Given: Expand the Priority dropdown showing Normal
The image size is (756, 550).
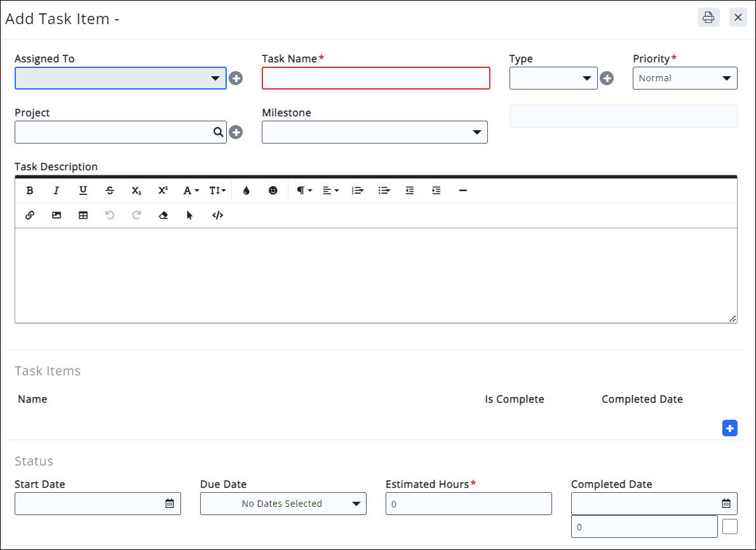Looking at the screenshot, I should click(685, 78).
